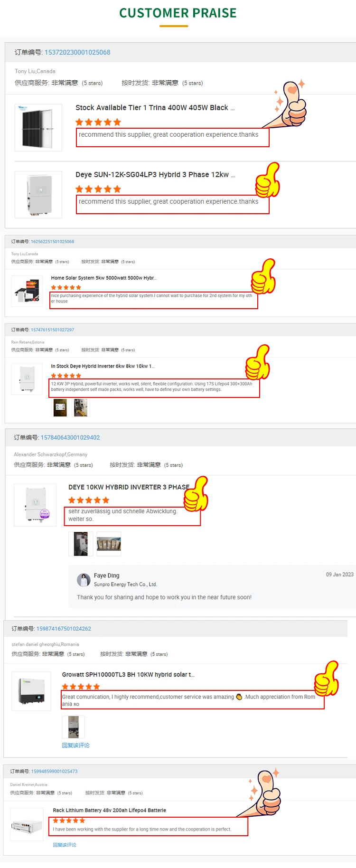The height and width of the screenshot is (868, 356).
Task: Click yellow thumbs-up next to Home Solar System review
Action: (x=263, y=276)
